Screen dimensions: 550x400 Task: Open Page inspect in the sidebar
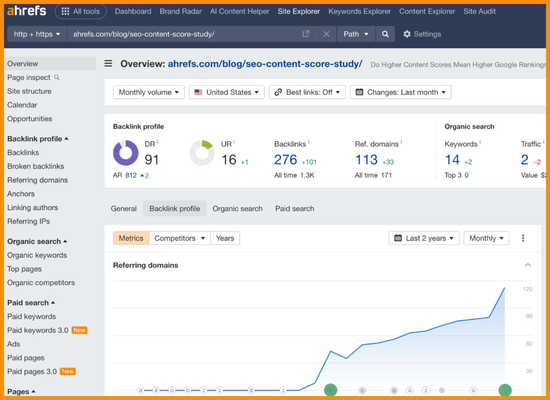[29, 77]
